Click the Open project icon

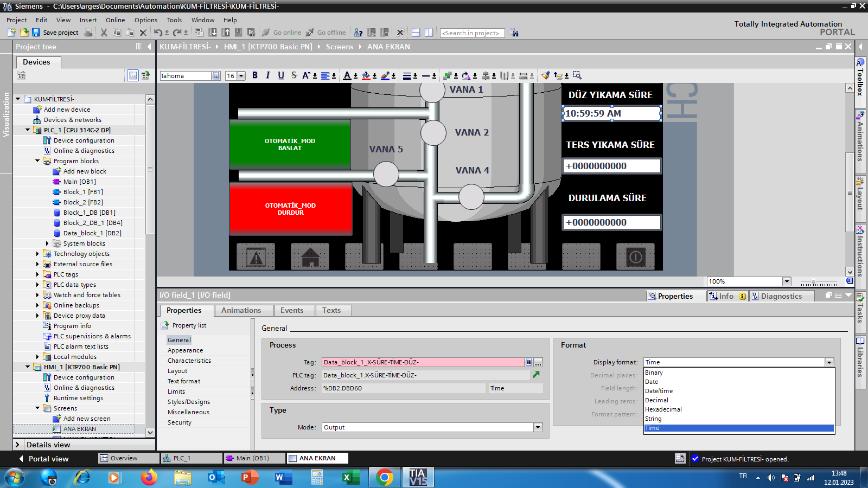[24, 33]
